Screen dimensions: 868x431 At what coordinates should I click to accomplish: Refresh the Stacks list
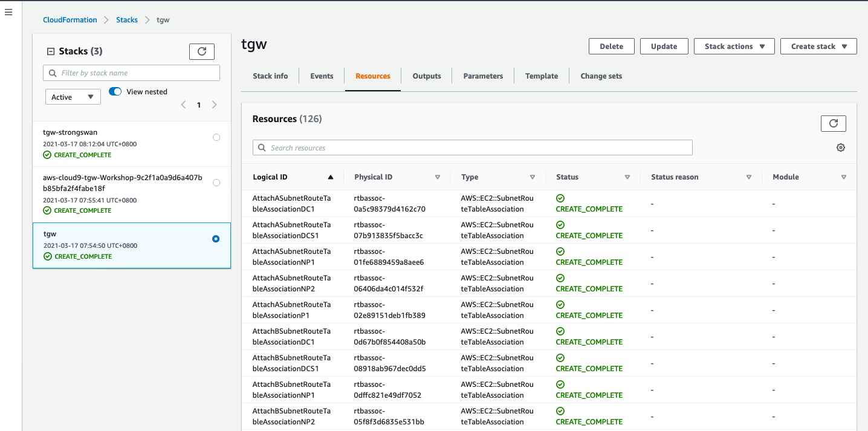[x=201, y=51]
